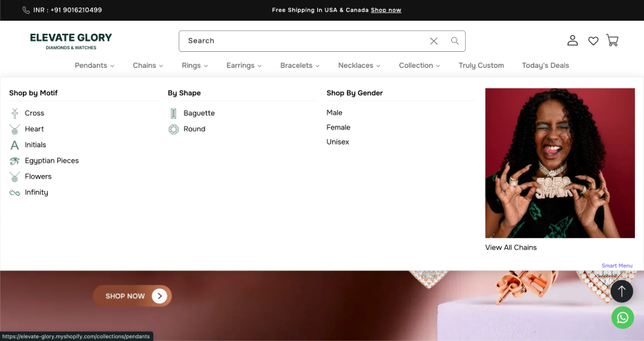Open the account profile icon
The image size is (644, 341).
(573, 40)
